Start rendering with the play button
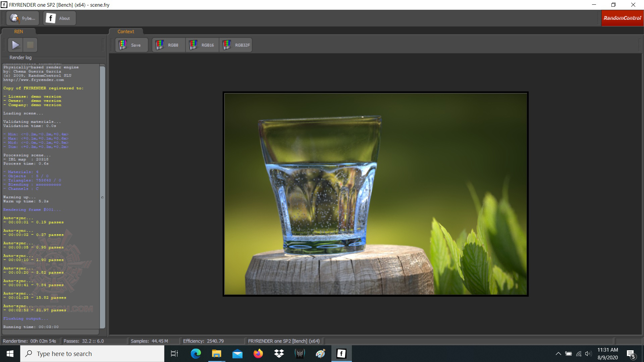Image resolution: width=644 pixels, height=362 pixels. point(15,45)
